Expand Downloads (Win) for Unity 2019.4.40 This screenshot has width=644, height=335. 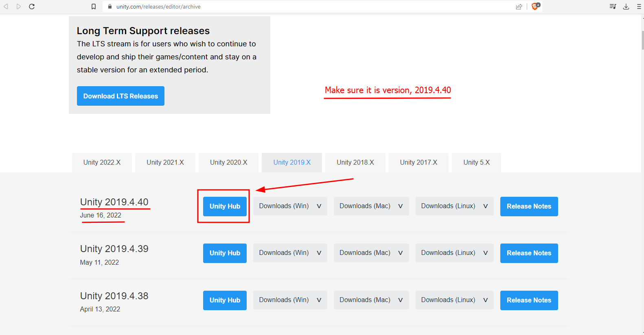[290, 206]
